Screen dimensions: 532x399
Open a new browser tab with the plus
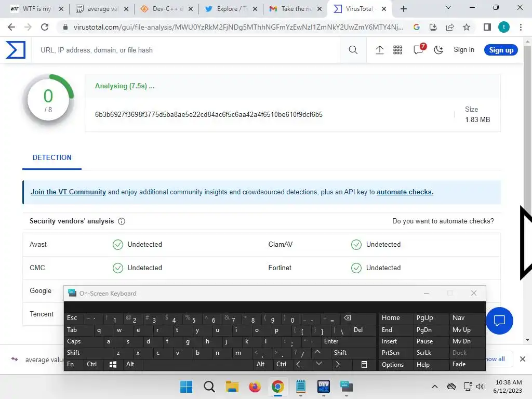[403, 9]
